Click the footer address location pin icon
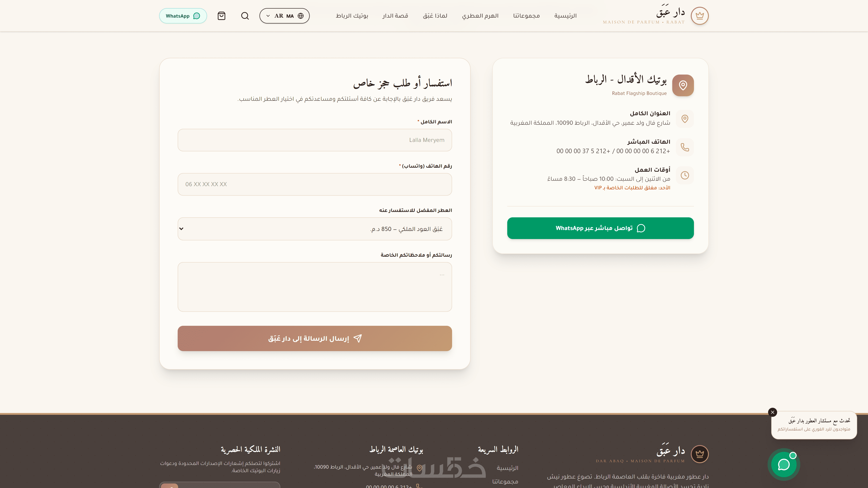This screenshot has width=868, height=488. [420, 468]
